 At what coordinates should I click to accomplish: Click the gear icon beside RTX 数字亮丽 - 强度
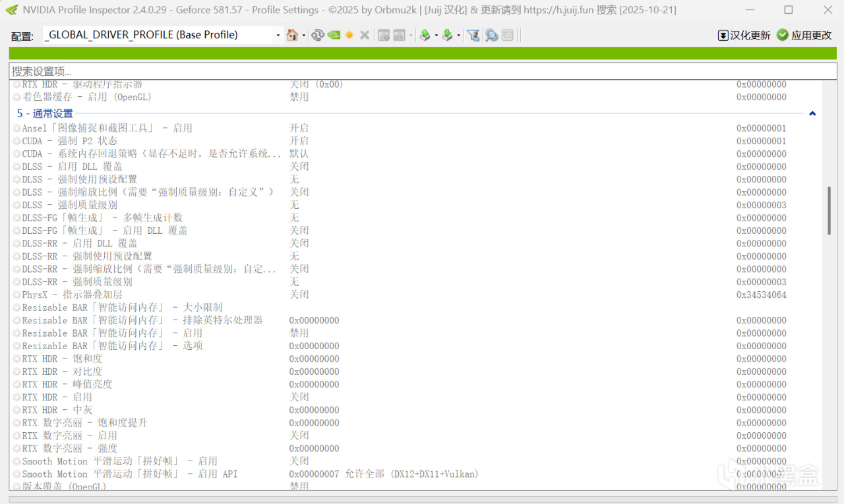pyautogui.click(x=17, y=449)
